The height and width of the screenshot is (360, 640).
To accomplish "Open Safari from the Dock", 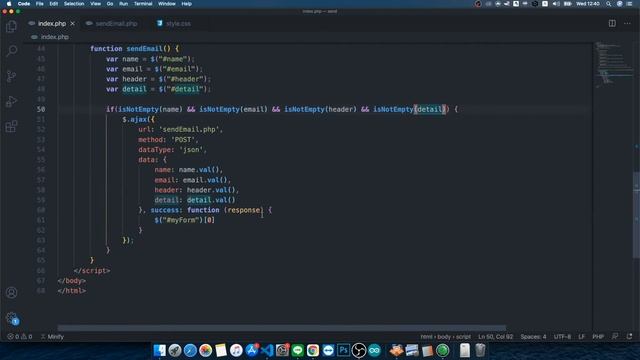I will [x=190, y=350].
